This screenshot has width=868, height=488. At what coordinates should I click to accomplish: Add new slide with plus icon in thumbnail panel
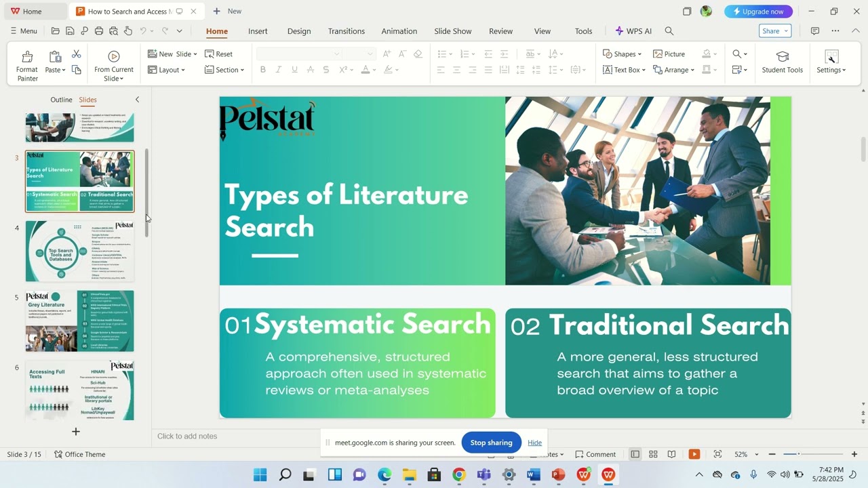click(76, 431)
